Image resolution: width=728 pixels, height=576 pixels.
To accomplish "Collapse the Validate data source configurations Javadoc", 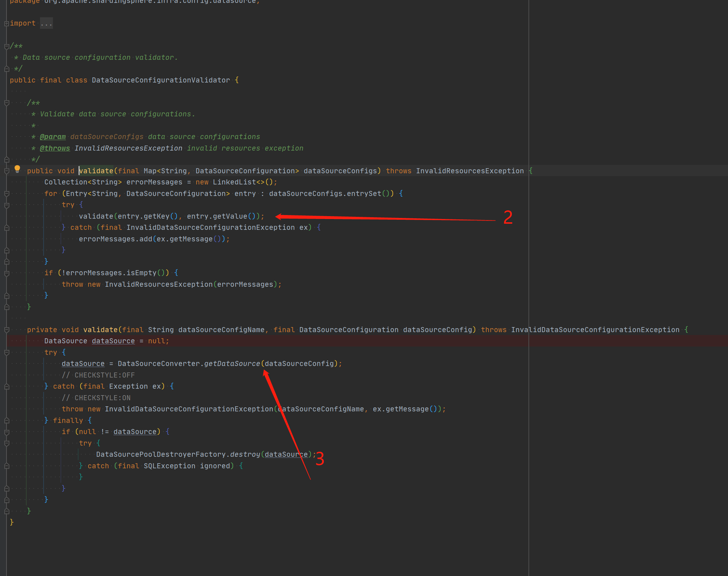I will pyautogui.click(x=6, y=103).
